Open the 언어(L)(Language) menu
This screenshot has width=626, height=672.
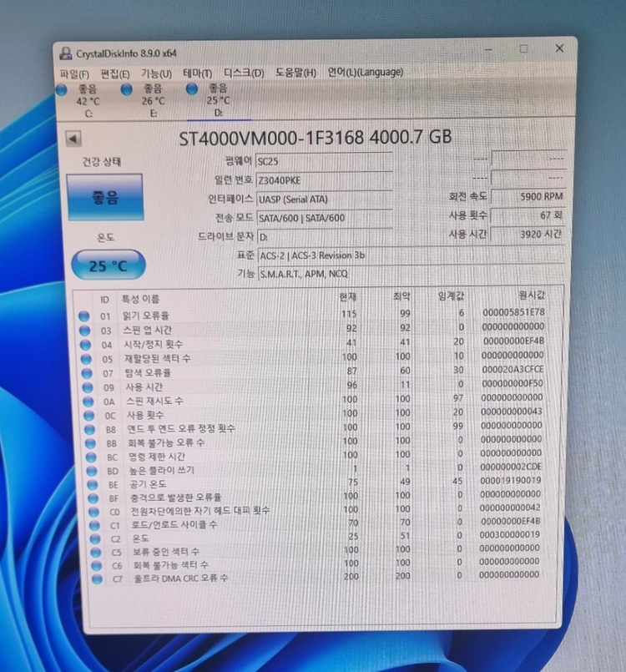[366, 72]
